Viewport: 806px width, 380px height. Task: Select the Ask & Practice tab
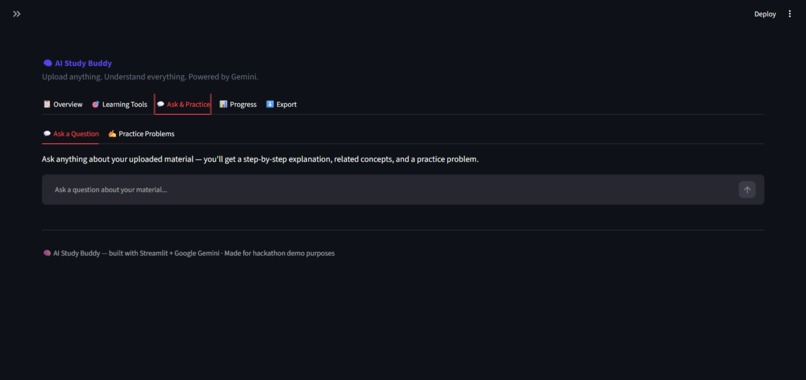pyautogui.click(x=183, y=104)
